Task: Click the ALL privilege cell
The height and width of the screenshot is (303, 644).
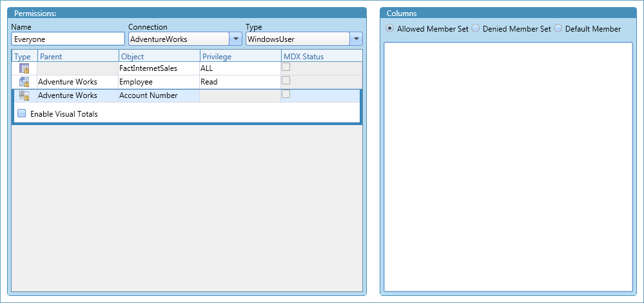Action: coord(240,68)
